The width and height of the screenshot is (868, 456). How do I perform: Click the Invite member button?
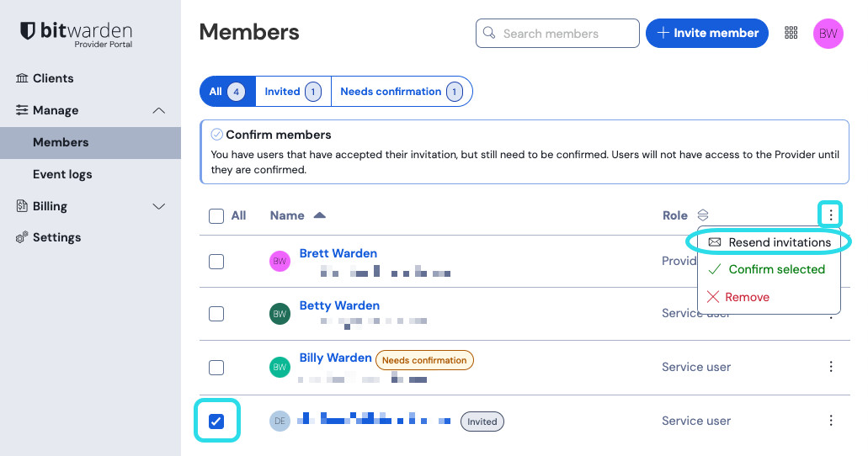[706, 33]
